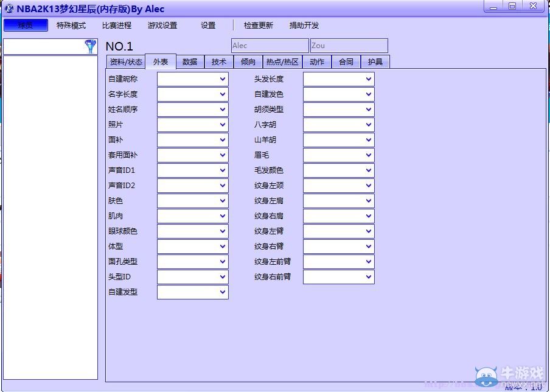Expand the 眉毛 dropdown
The height and width of the screenshot is (392, 550).
338,155
